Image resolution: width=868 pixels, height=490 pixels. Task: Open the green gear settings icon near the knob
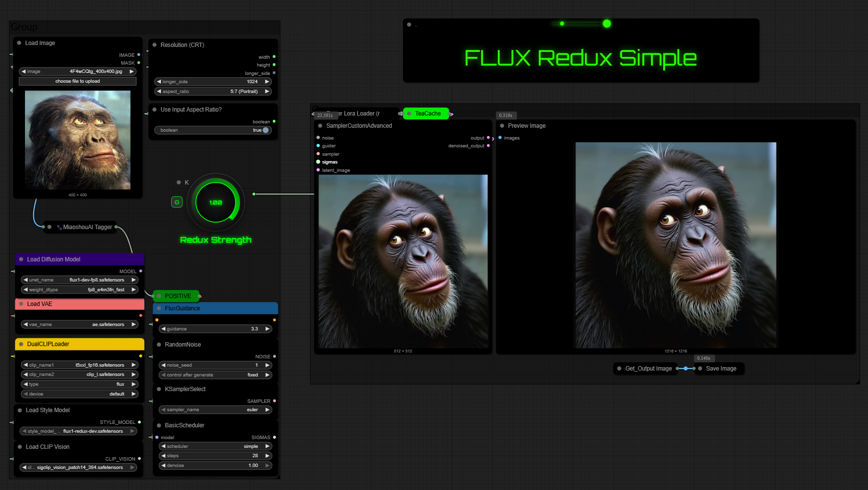tap(177, 202)
